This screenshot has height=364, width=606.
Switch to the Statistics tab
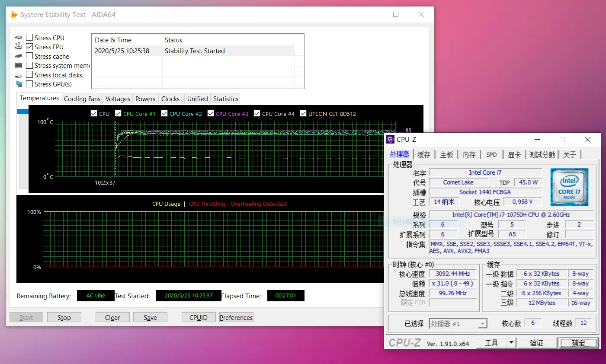coord(226,99)
